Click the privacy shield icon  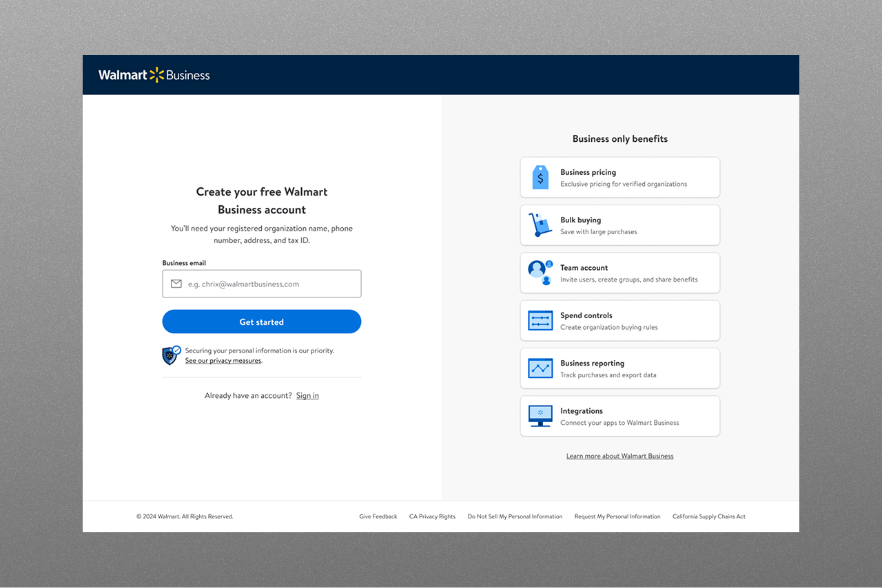pos(170,355)
